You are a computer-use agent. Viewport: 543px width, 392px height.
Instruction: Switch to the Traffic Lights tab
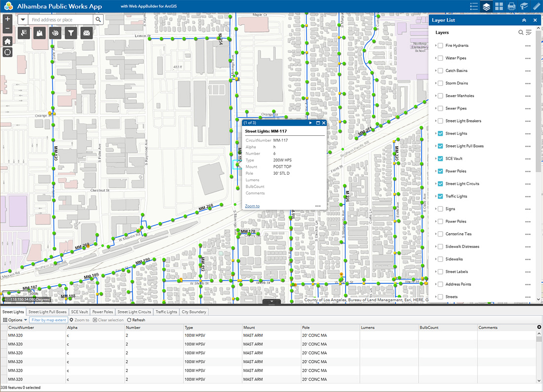pos(166,312)
